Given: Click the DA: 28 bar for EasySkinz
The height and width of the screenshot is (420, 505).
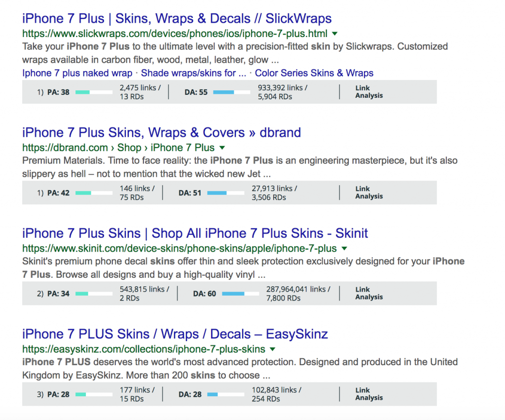Looking at the screenshot, I should pos(226,395).
